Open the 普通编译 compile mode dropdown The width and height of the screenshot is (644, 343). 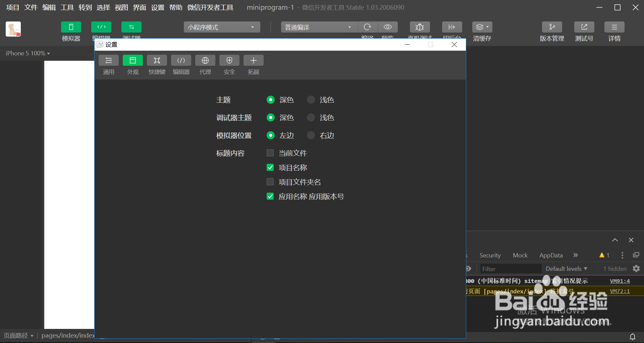point(319,27)
